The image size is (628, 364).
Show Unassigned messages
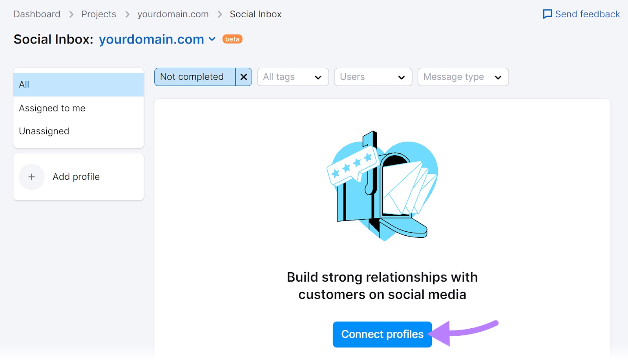(44, 131)
